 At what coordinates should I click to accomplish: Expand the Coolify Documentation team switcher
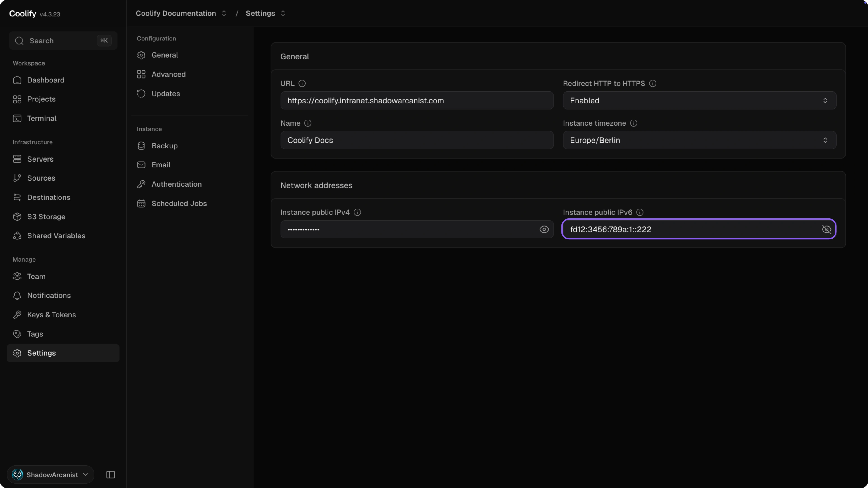(x=224, y=13)
